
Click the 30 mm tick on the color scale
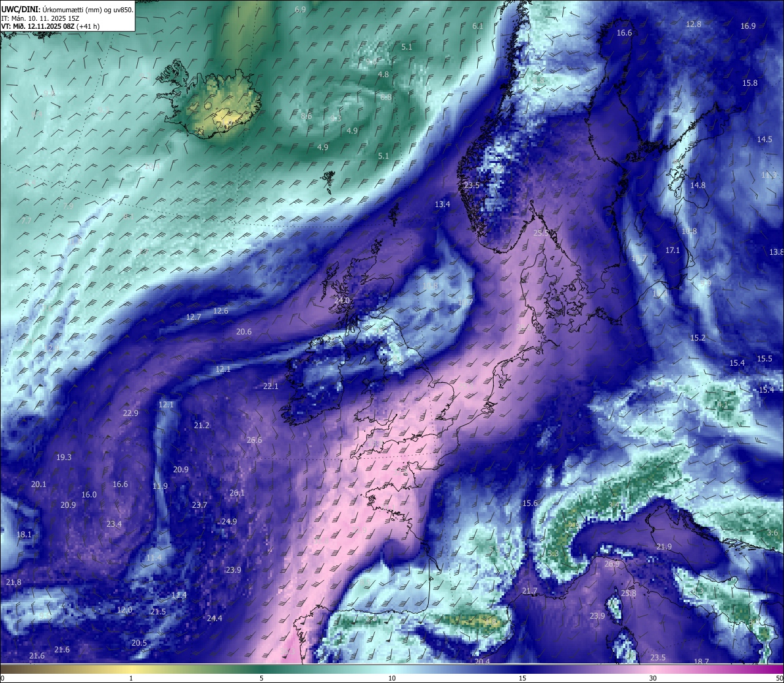(653, 678)
